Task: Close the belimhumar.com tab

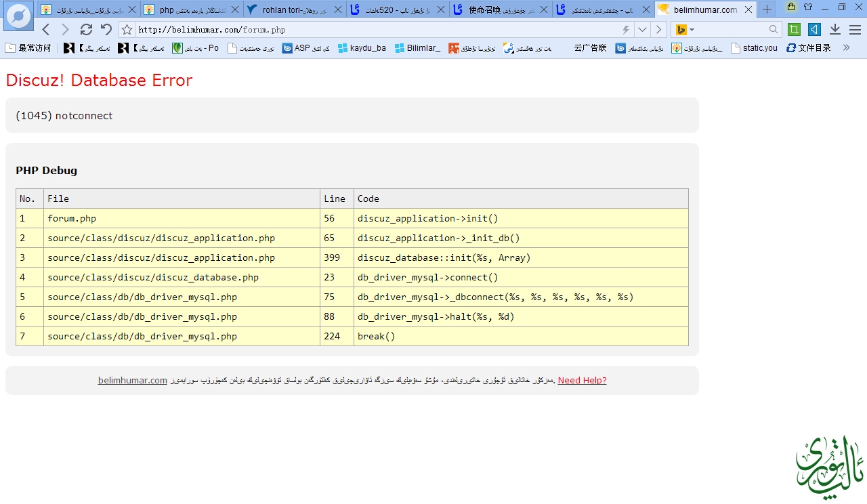Action: pyautogui.click(x=748, y=10)
